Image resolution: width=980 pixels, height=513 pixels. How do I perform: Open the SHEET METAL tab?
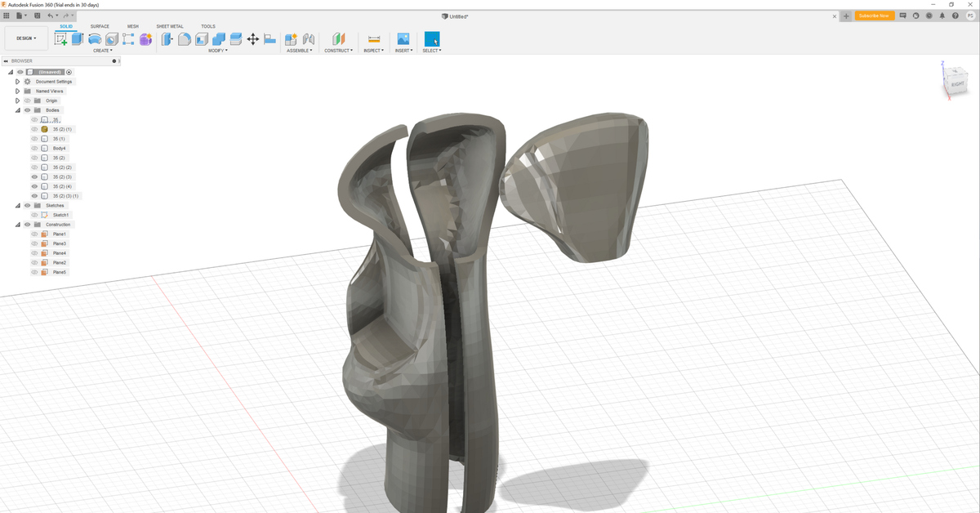tap(170, 26)
